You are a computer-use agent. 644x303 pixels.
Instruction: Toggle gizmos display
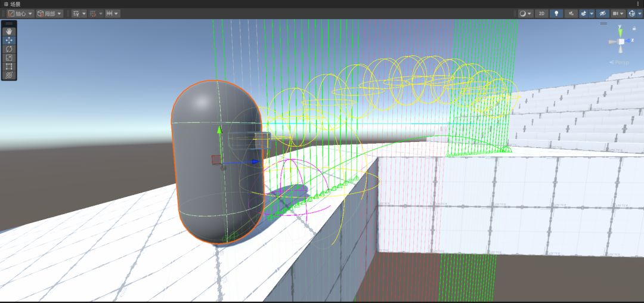(x=631, y=14)
